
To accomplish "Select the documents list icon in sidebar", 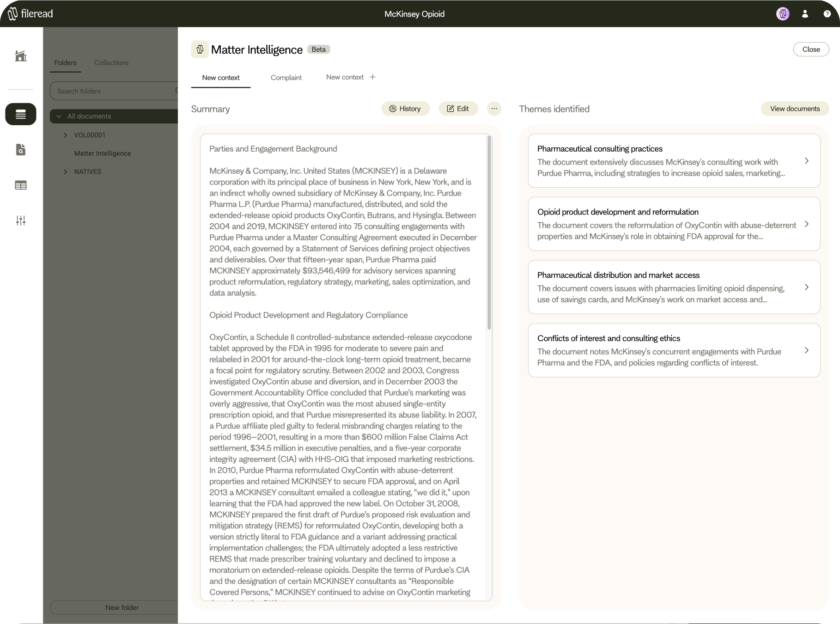I will pos(21,114).
